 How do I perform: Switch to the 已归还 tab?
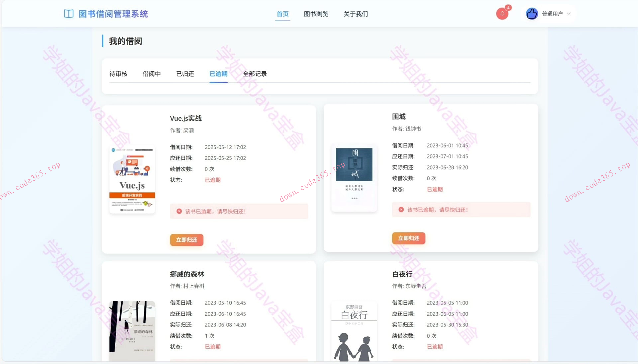[x=185, y=74]
